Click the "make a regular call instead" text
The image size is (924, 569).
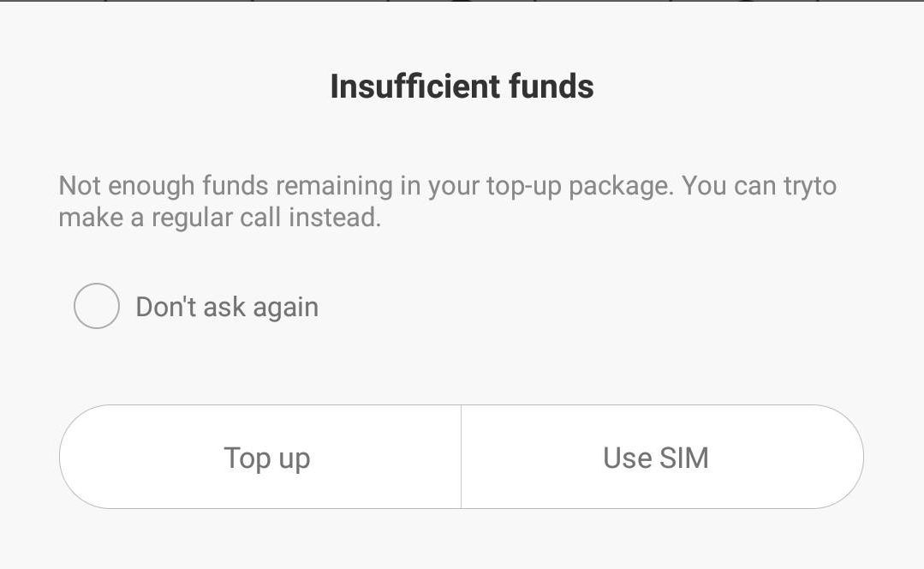coord(219,218)
